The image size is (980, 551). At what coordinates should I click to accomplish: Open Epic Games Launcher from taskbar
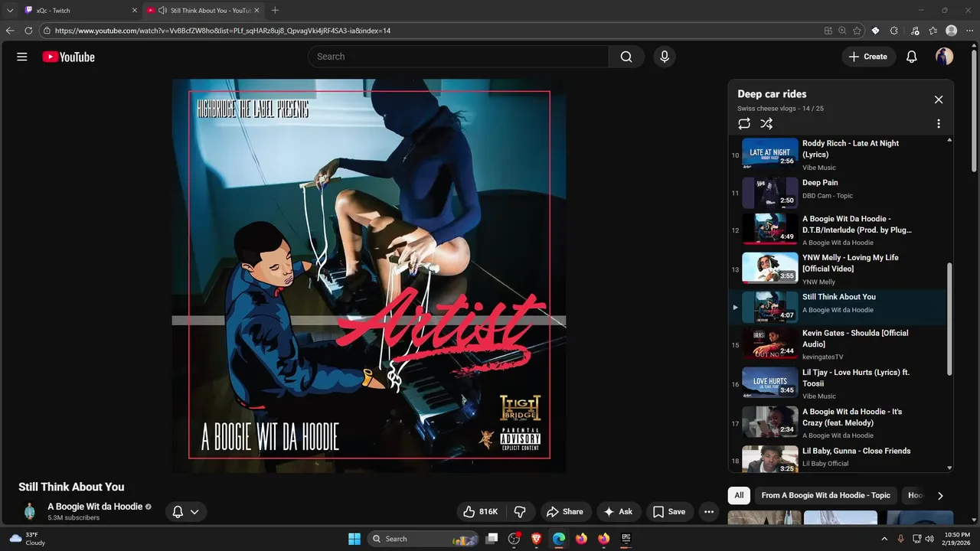(626, 539)
